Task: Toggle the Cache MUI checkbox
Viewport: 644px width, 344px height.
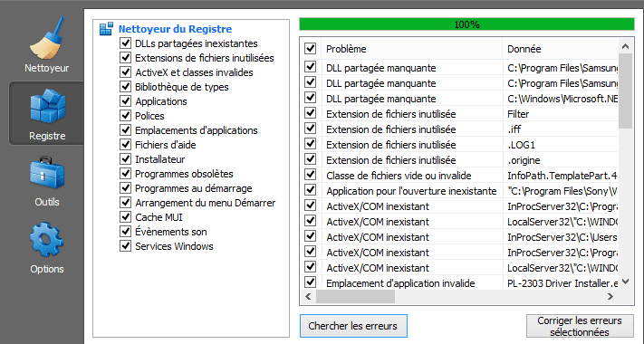Action: (x=125, y=216)
